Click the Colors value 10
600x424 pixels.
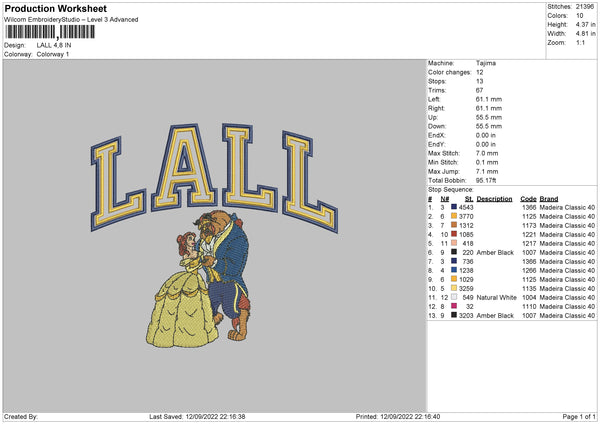coord(579,16)
